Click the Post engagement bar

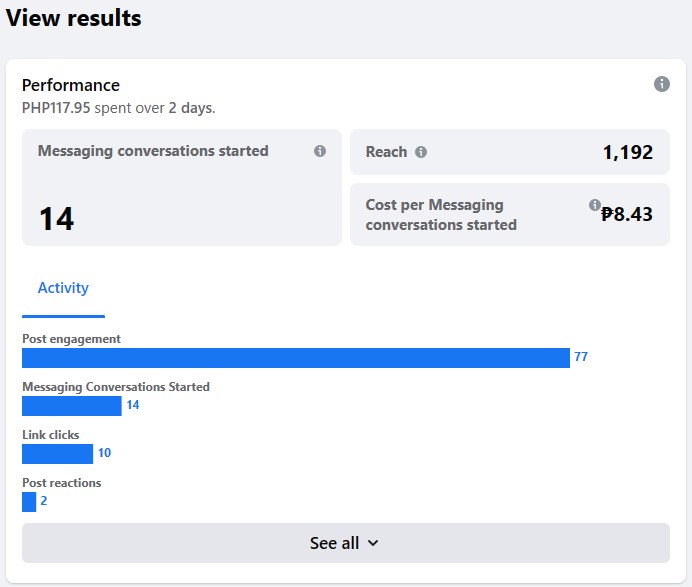pyautogui.click(x=295, y=358)
